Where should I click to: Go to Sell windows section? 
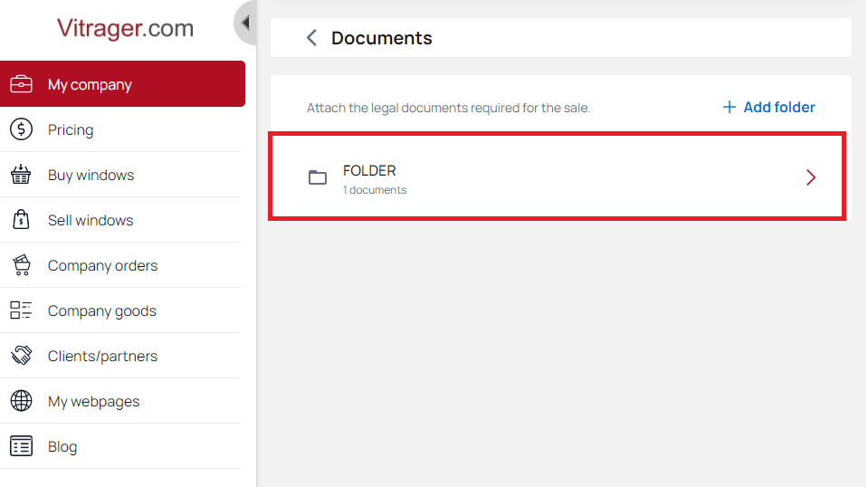pos(120,220)
